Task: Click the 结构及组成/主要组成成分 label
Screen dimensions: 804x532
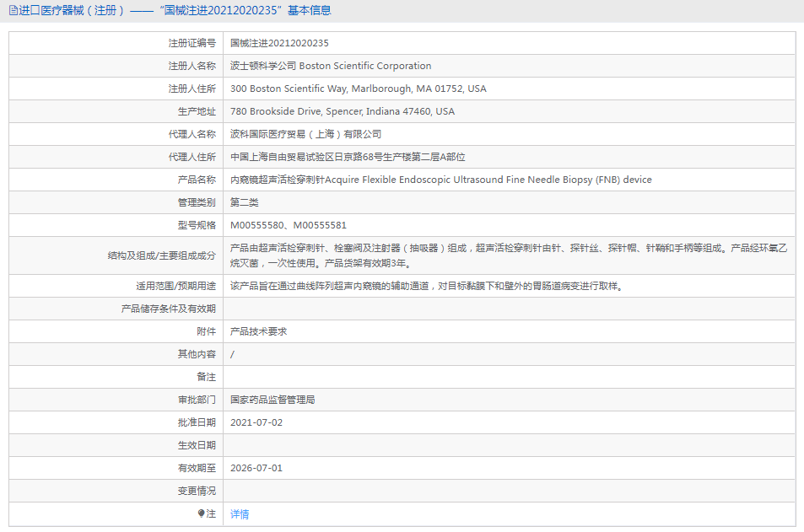Action: click(161, 255)
